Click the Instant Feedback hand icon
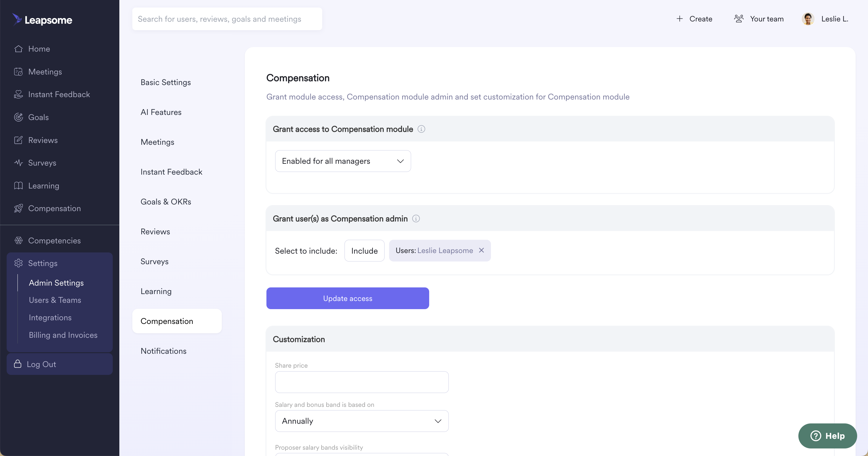 (x=18, y=94)
